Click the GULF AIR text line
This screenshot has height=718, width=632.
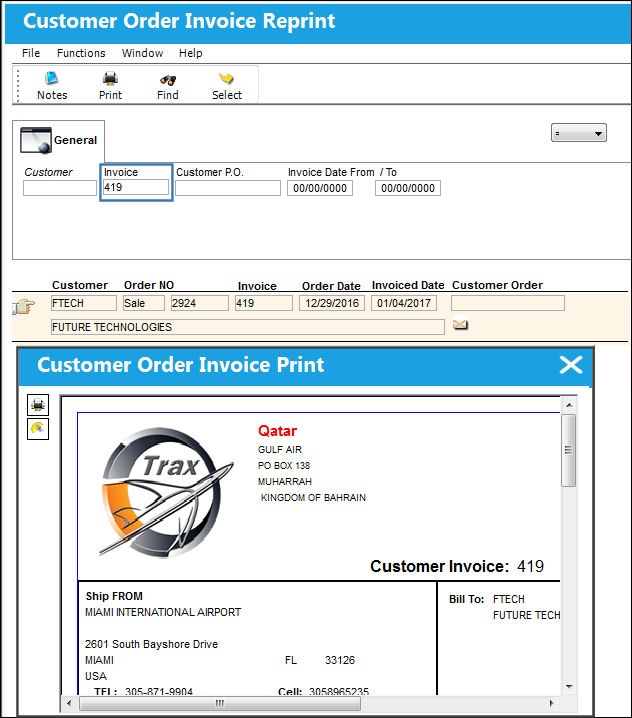(x=280, y=450)
